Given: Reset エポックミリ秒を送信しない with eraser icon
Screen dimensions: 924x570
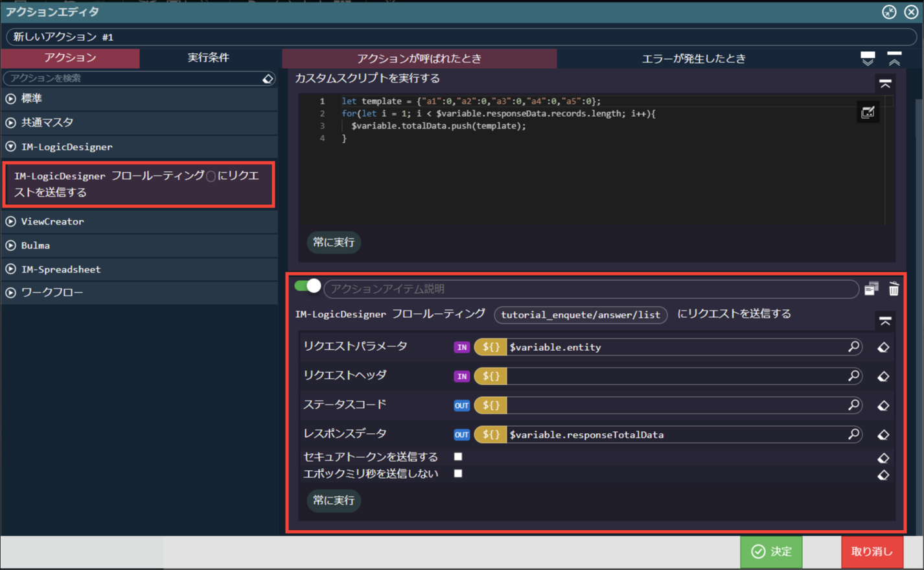Looking at the screenshot, I should (x=883, y=475).
